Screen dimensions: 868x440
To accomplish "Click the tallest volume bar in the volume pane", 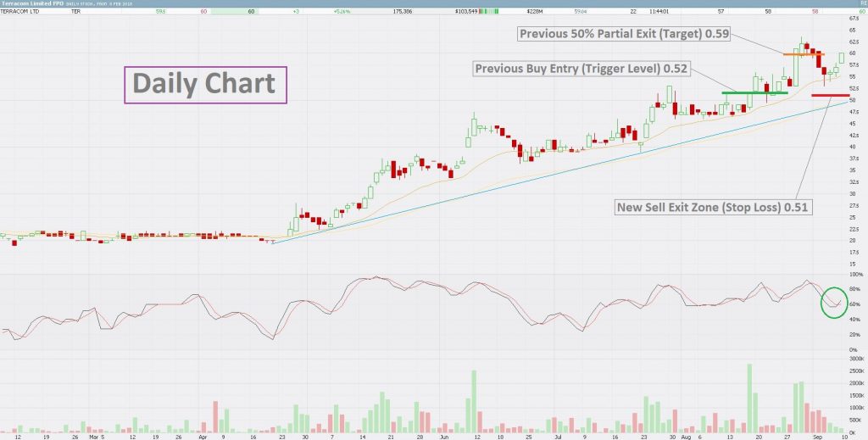I will [x=749, y=398].
